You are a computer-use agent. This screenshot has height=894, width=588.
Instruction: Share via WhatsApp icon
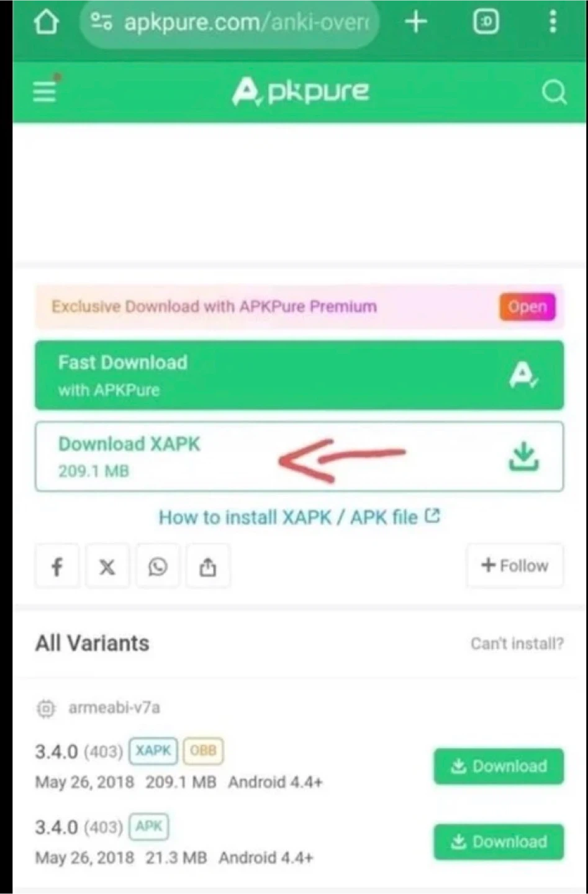[158, 566]
